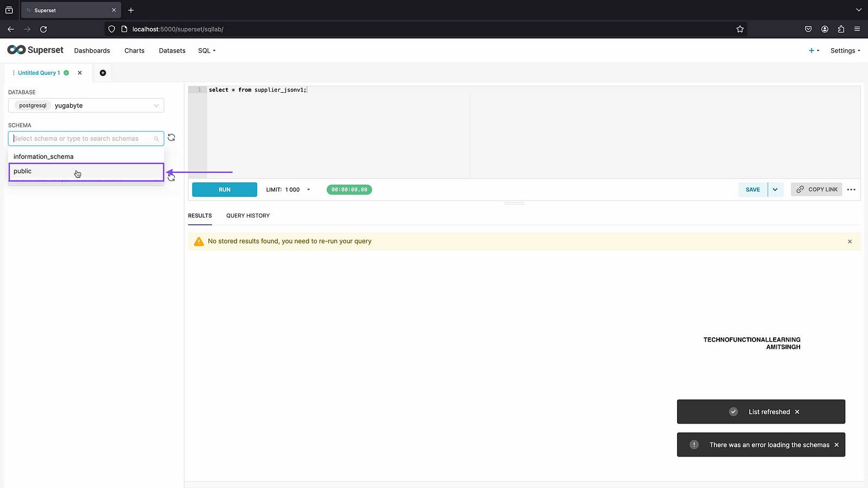
Task: Bookmark this page with the star icon
Action: [x=740, y=29]
